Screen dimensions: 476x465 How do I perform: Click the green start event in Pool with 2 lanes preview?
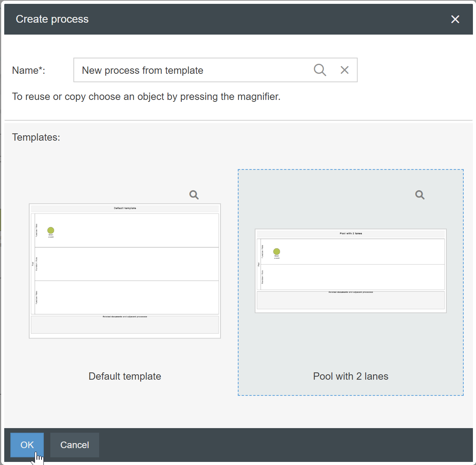coord(277,252)
